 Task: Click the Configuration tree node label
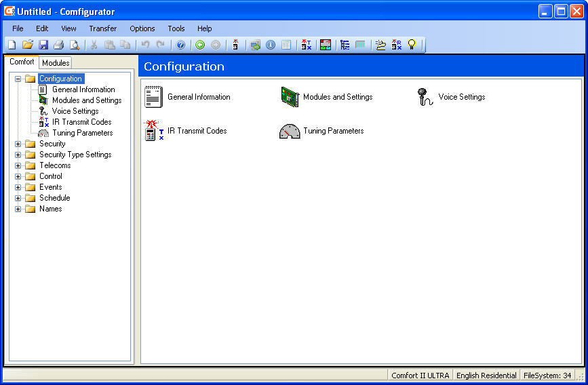click(x=61, y=79)
